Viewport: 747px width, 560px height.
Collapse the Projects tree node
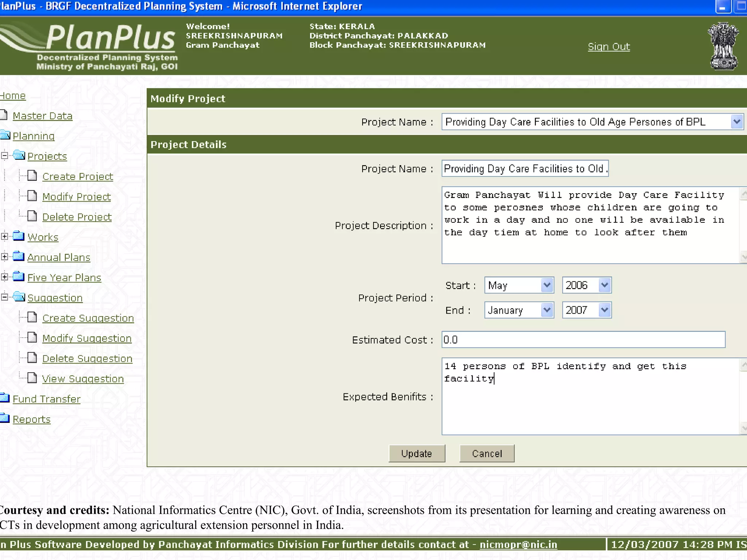tap(4, 156)
